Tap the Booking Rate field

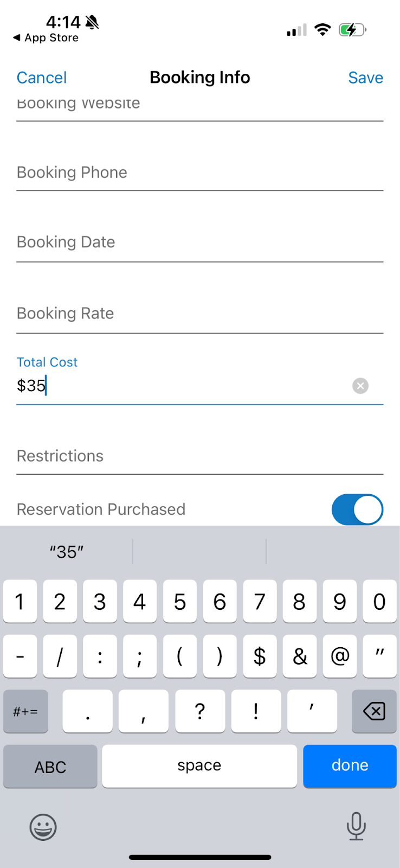(x=199, y=314)
